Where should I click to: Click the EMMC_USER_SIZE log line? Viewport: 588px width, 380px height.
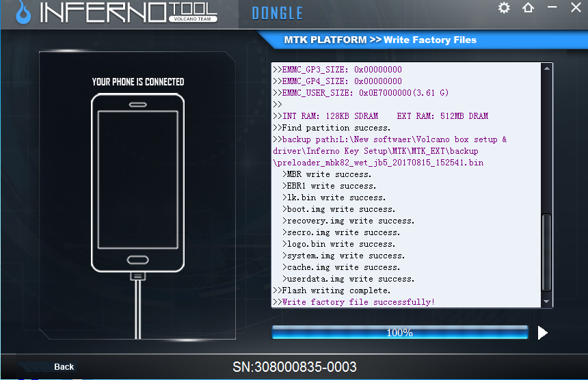(x=361, y=92)
